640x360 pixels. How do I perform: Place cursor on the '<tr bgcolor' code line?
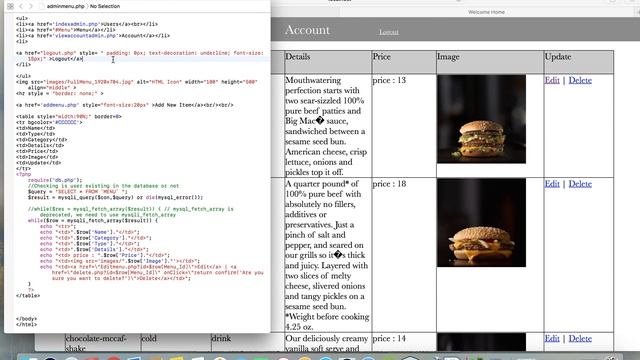coord(49,122)
